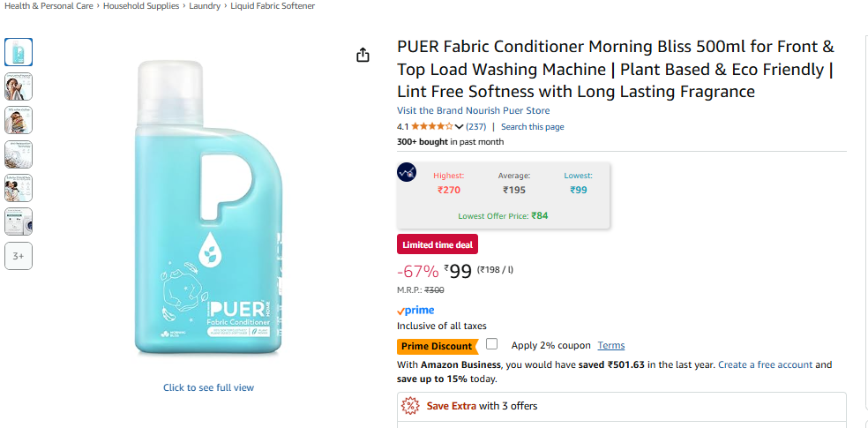Click the Prime logo
The width and height of the screenshot is (868, 428).
tap(415, 311)
